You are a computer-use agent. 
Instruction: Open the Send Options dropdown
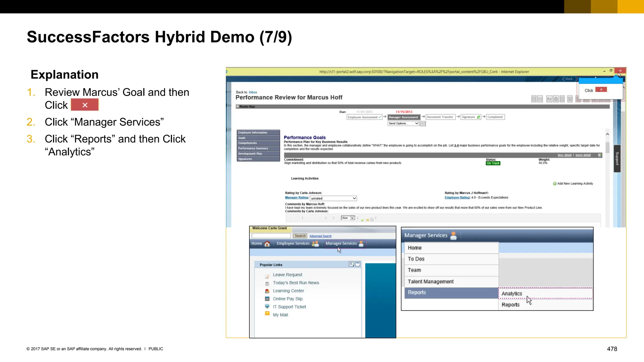pos(403,123)
